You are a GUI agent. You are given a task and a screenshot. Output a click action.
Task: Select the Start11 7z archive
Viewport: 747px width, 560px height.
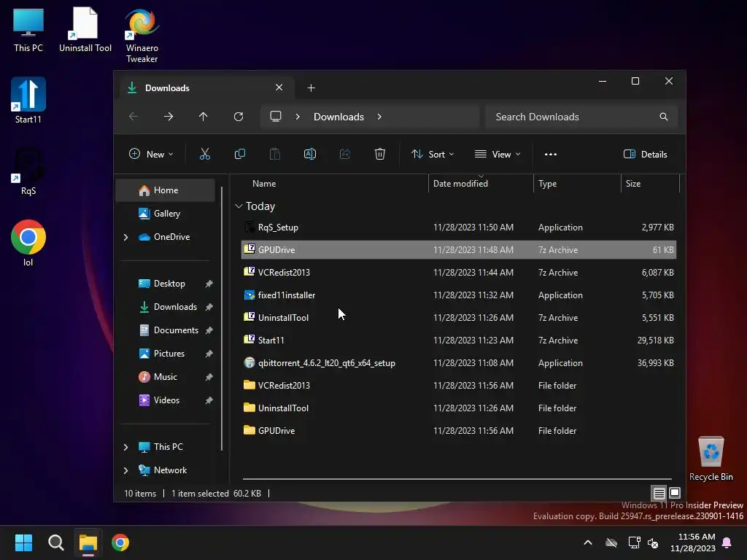pos(458,341)
